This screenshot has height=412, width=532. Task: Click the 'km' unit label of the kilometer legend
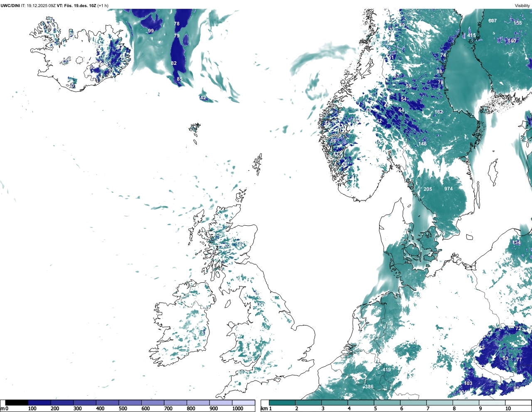(x=264, y=409)
